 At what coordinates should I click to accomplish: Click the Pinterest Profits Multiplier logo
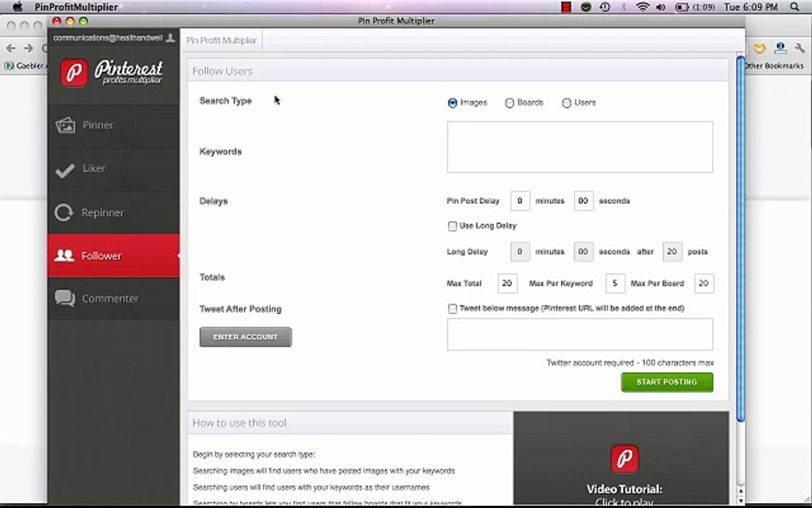tap(112, 73)
